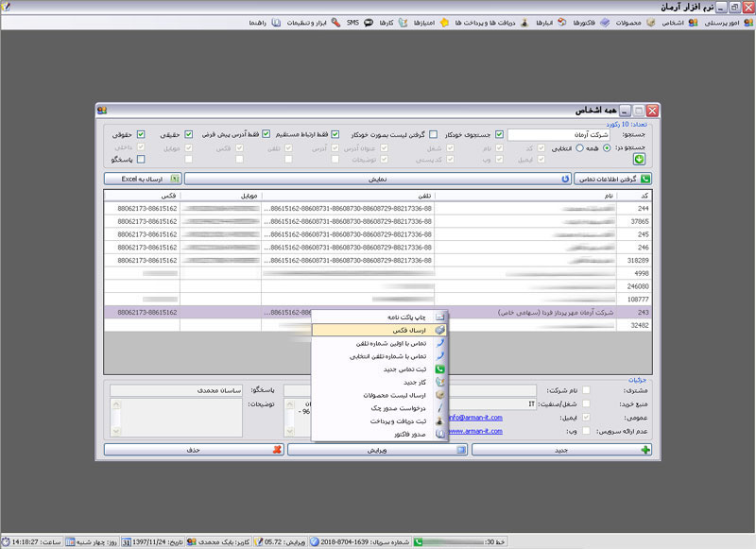Toggle جستجوی خودکار checkbox

tap(499, 134)
